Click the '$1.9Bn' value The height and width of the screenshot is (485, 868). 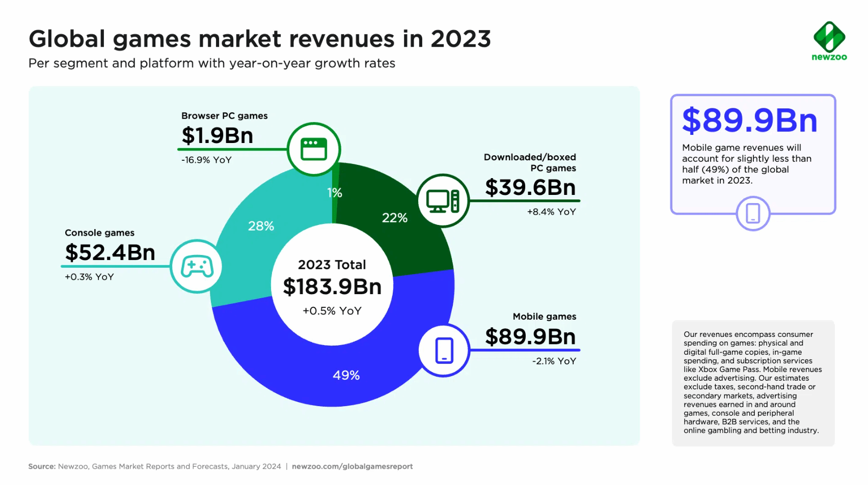tap(218, 135)
